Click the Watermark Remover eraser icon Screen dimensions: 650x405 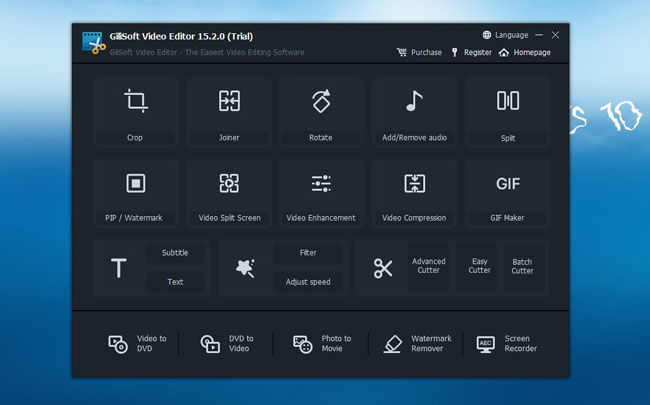pyautogui.click(x=393, y=344)
